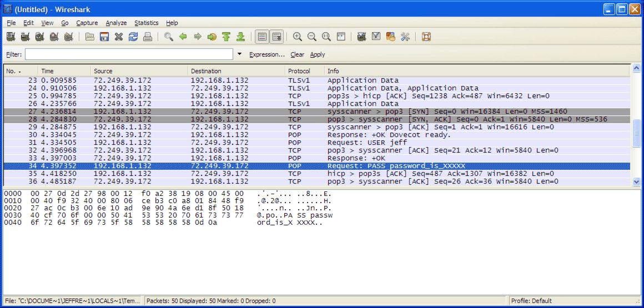Sort by the No. column header
This screenshot has width=644, height=308.
click(21, 71)
